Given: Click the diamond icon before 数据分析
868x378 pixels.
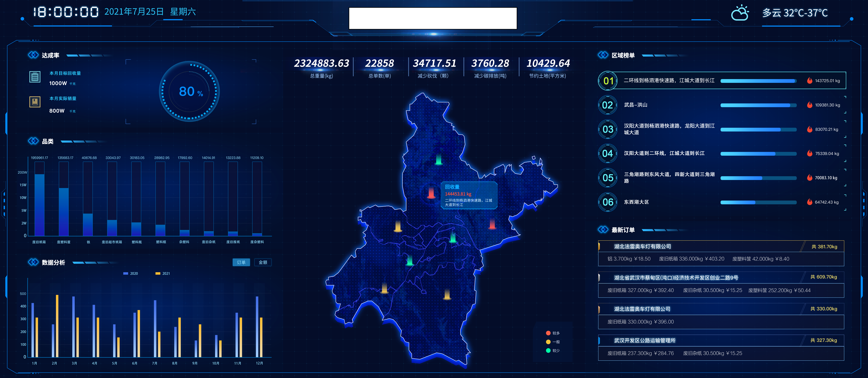Looking at the screenshot, I should click(x=33, y=262).
